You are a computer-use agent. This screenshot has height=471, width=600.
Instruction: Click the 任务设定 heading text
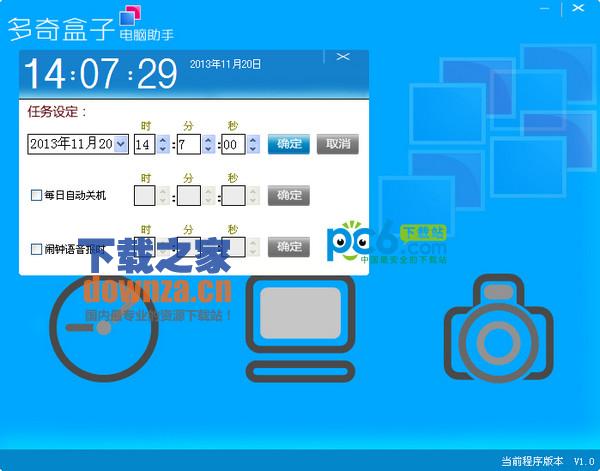[57, 112]
